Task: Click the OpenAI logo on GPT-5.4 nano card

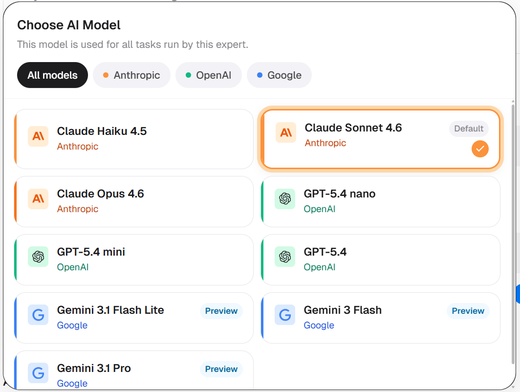Action: click(285, 199)
